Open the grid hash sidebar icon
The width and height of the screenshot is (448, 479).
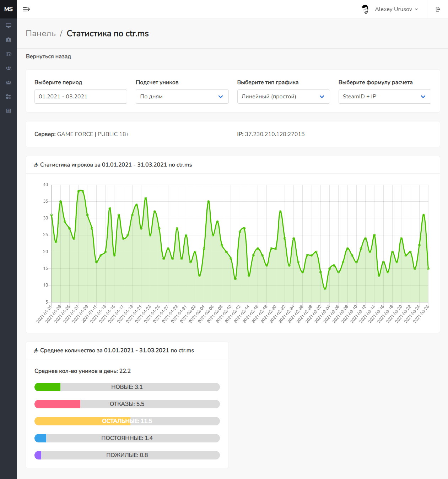(x=9, y=111)
